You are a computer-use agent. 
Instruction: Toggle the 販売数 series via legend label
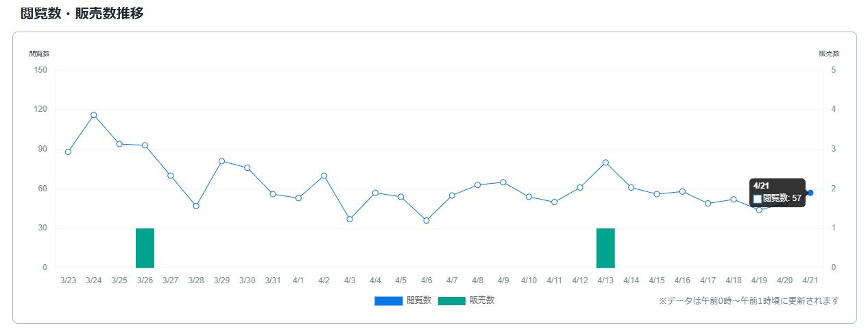(x=482, y=300)
